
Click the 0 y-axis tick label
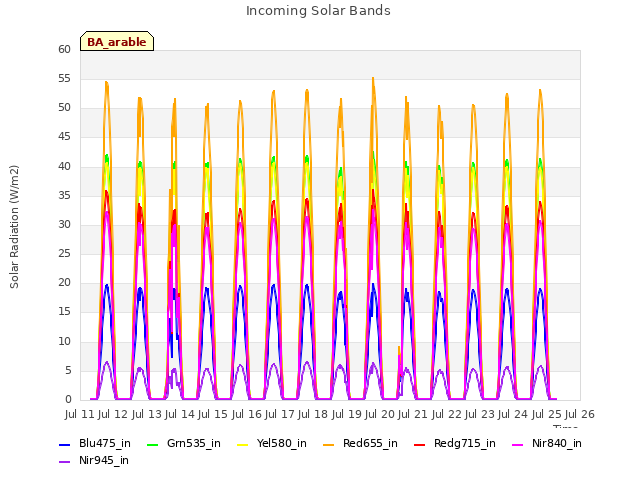click(68, 399)
